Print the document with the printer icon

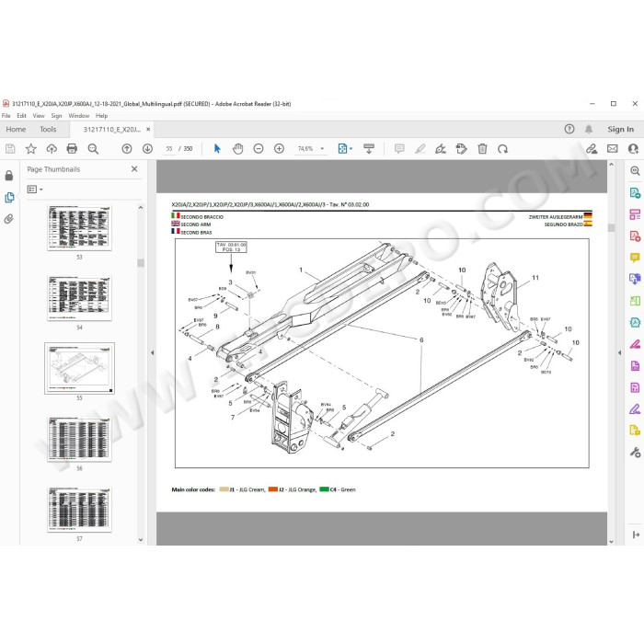point(72,149)
